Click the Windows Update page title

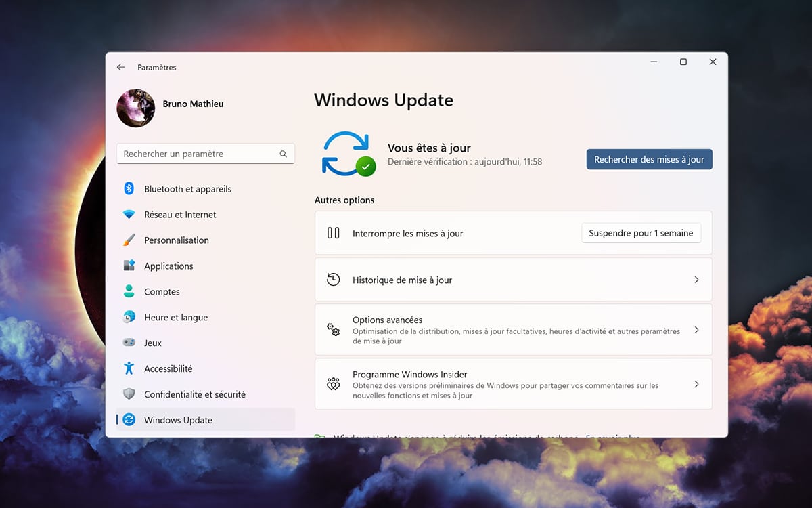point(384,100)
